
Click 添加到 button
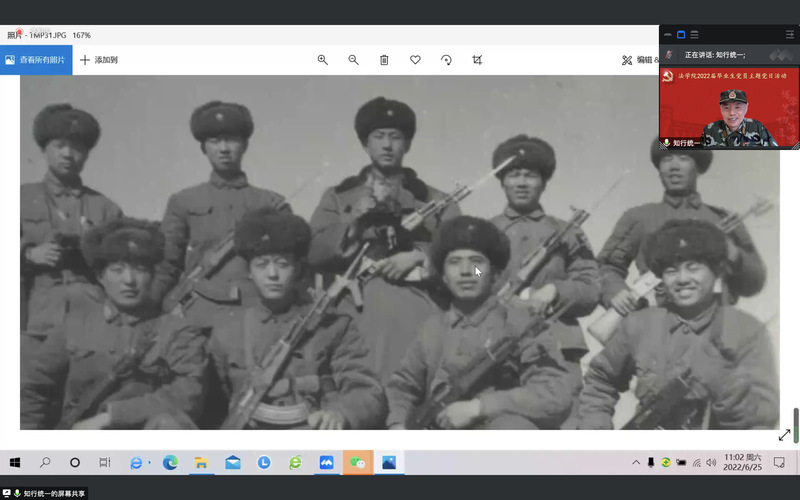point(99,60)
